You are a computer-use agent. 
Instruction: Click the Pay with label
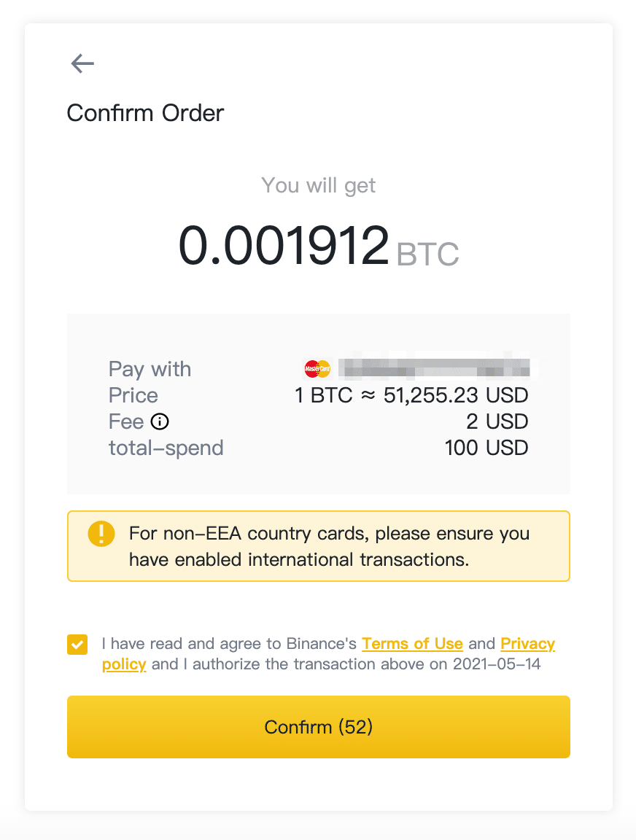[150, 370]
